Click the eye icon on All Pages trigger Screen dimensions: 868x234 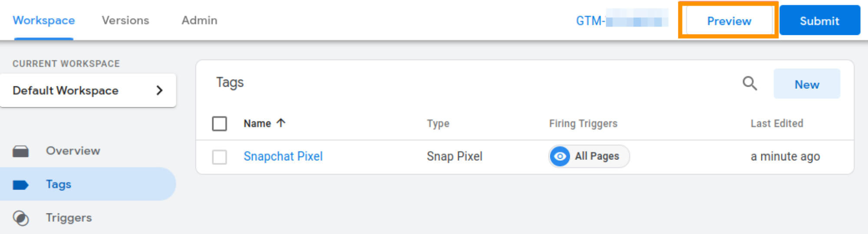click(560, 156)
